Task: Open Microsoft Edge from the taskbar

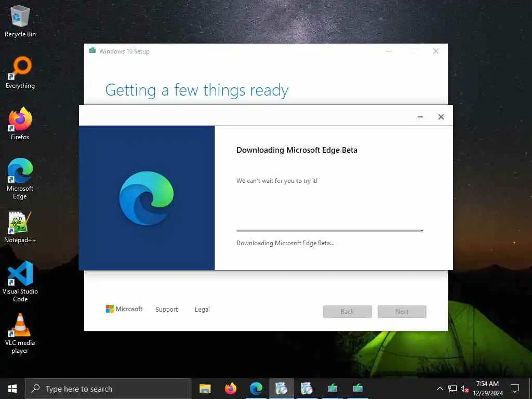Action: [256, 389]
